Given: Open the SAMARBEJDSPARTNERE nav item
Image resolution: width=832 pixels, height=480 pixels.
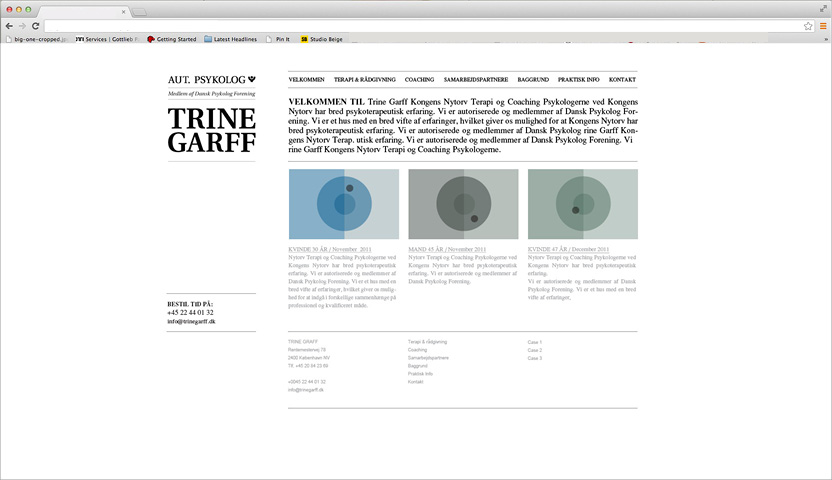Looking at the screenshot, I should 475,80.
